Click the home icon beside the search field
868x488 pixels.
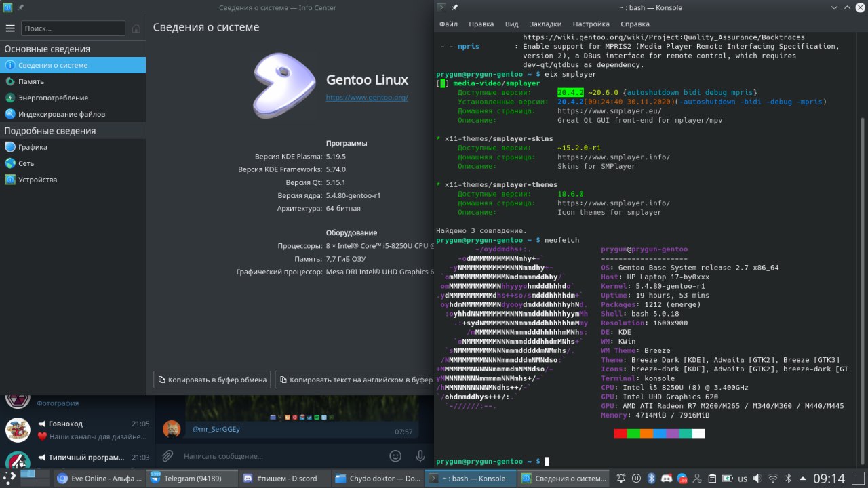click(136, 28)
